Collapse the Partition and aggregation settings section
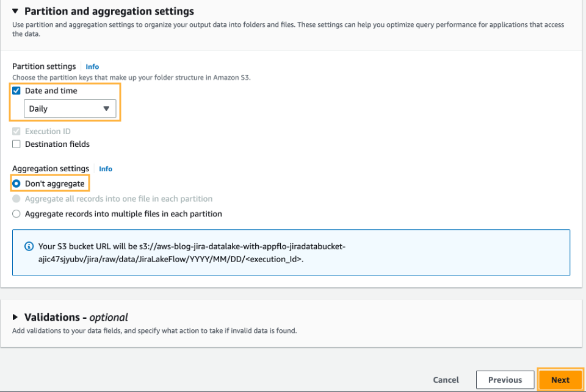Viewport: 586px width, 392px height. pyautogui.click(x=16, y=11)
